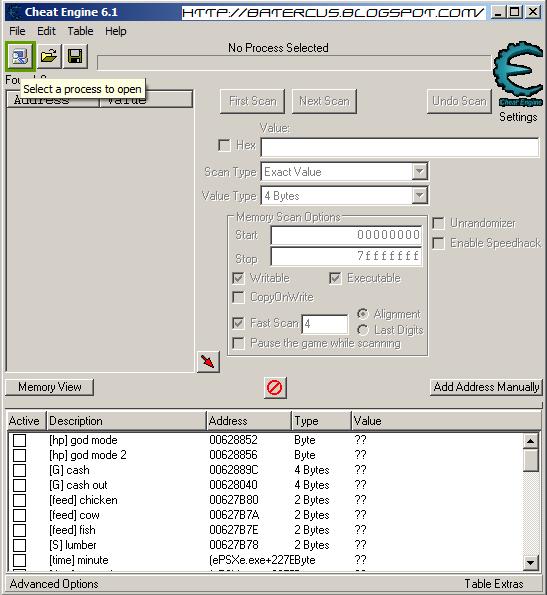
Task: Toggle the Fast Scan checkbox
Action: click(238, 323)
